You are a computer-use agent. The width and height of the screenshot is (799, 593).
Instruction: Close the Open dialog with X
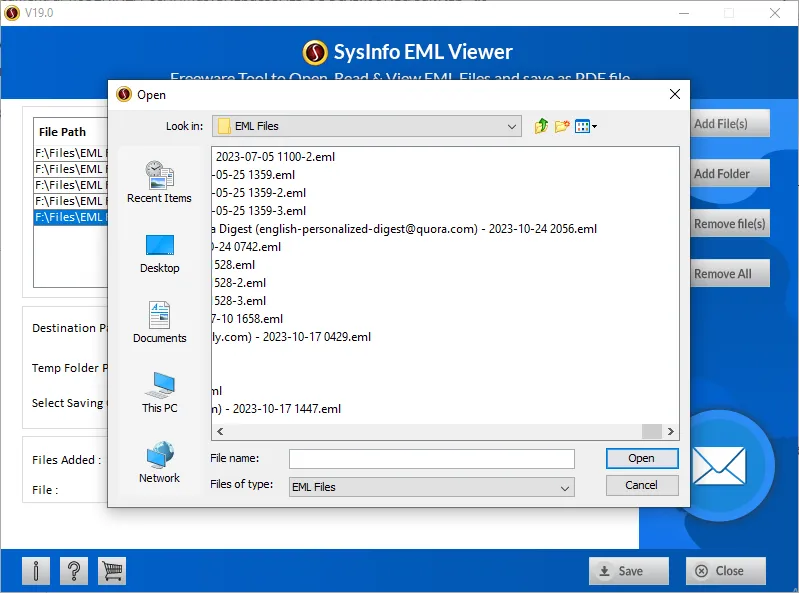coord(675,95)
